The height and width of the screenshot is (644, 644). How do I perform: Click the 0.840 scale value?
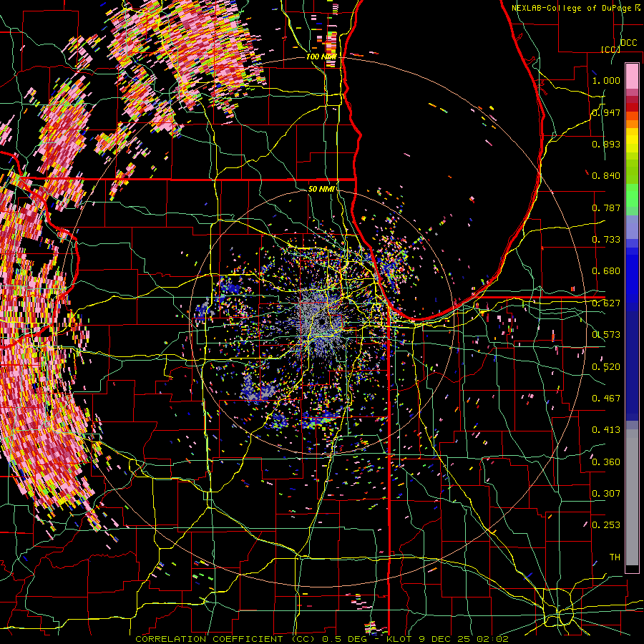(x=606, y=176)
